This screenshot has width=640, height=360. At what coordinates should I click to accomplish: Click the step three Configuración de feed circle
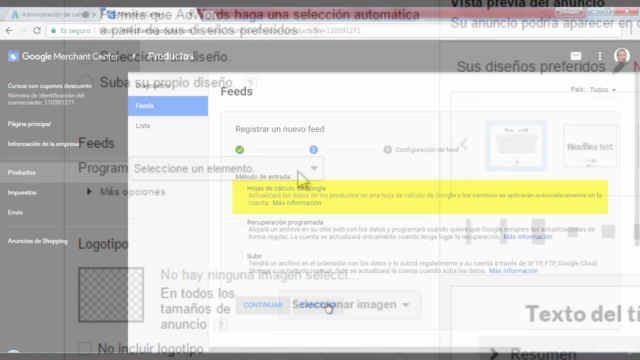coord(387,150)
